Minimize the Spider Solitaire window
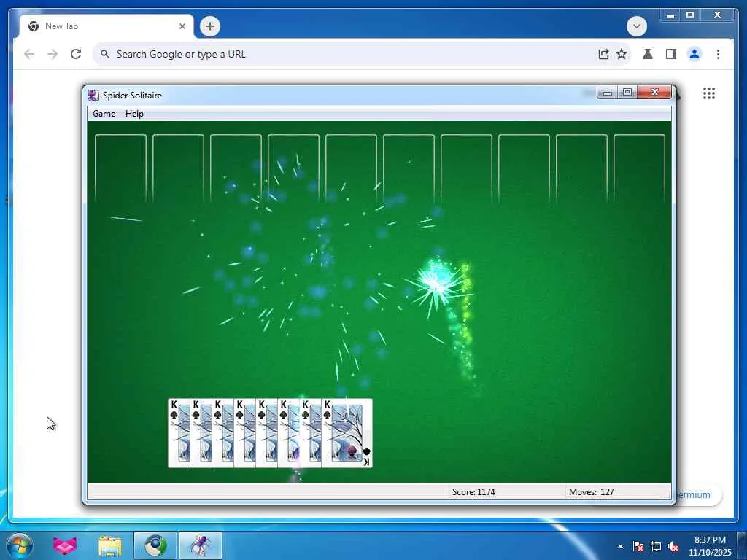 [x=607, y=93]
